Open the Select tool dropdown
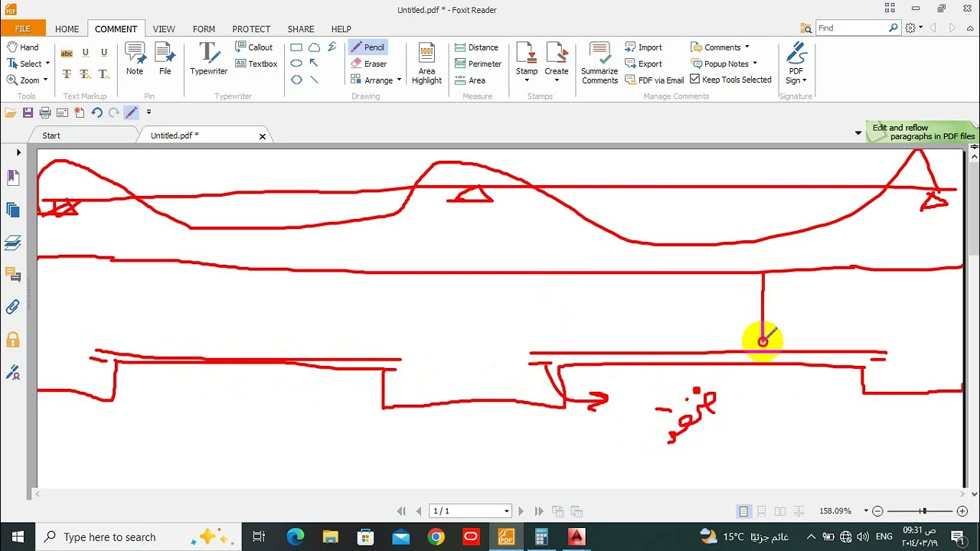Viewport: 980px width, 551px height. (47, 64)
